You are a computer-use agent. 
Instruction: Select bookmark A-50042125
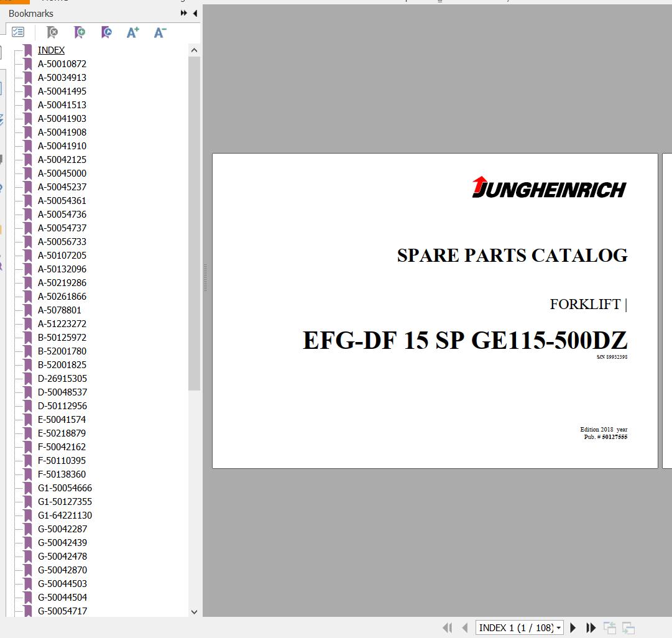click(x=62, y=160)
